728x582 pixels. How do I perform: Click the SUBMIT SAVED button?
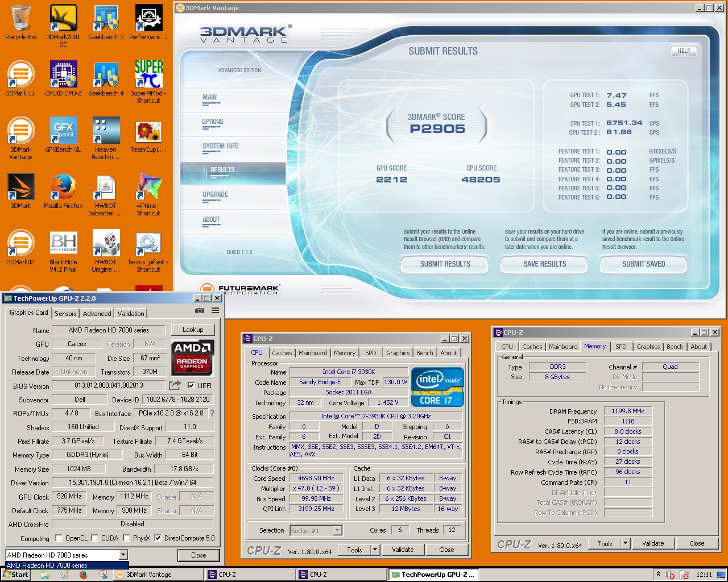pos(643,264)
